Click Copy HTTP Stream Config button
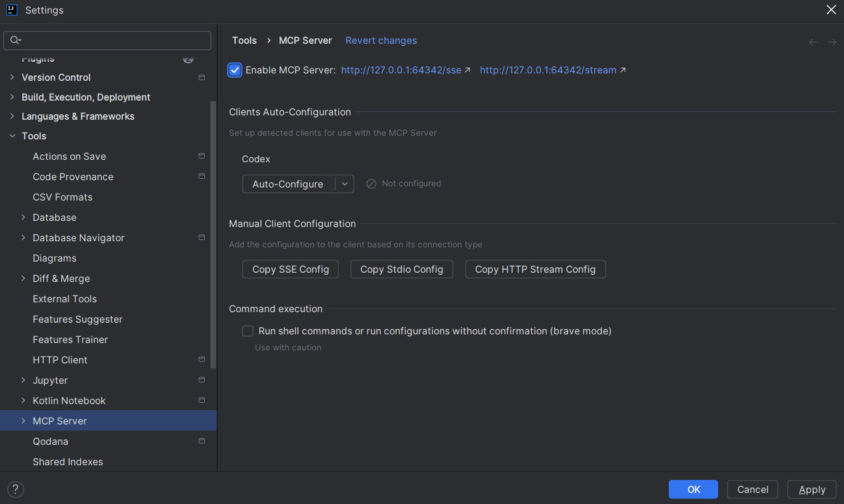 [536, 270]
